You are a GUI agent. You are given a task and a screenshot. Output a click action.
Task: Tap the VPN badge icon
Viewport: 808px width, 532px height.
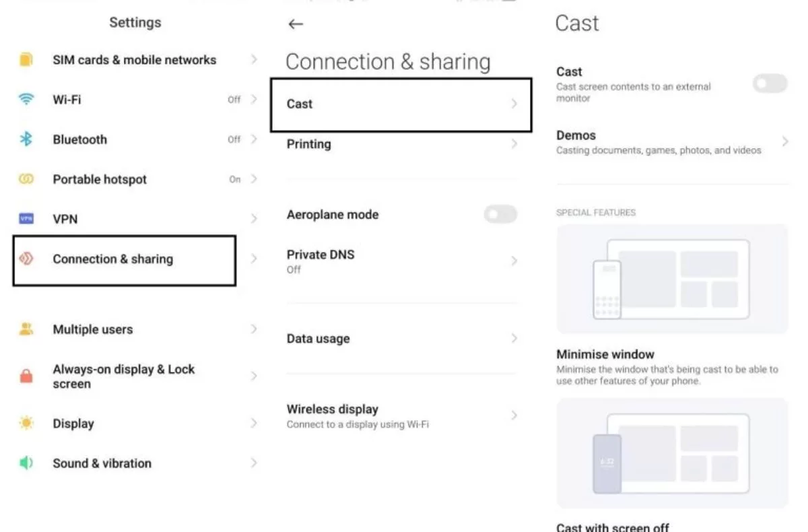coord(26,218)
